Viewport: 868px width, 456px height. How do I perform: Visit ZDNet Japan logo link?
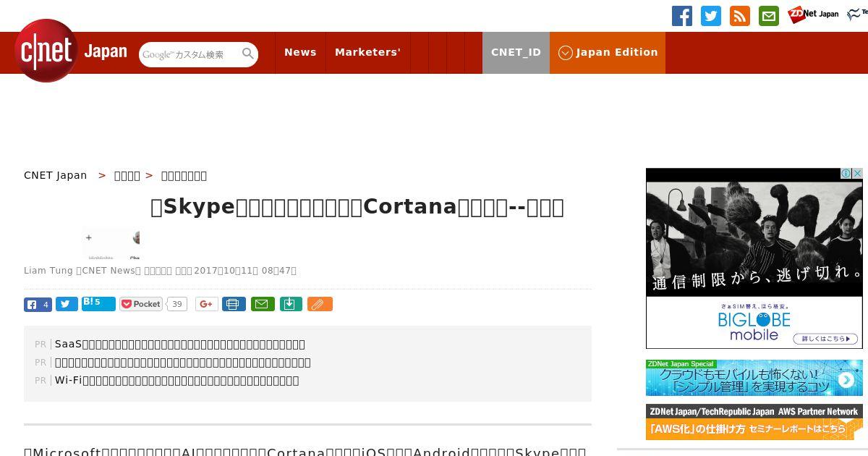point(813,14)
